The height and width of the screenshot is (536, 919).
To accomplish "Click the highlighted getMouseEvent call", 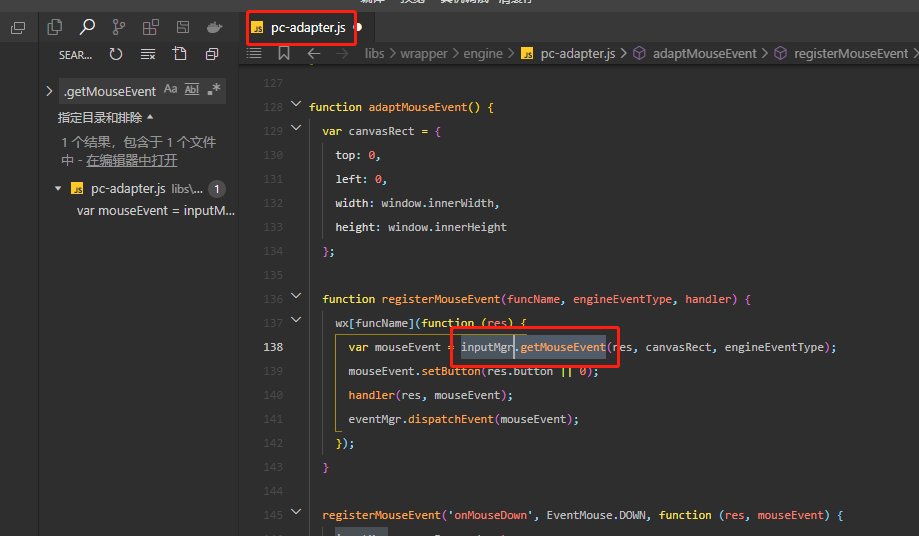I will coord(563,347).
